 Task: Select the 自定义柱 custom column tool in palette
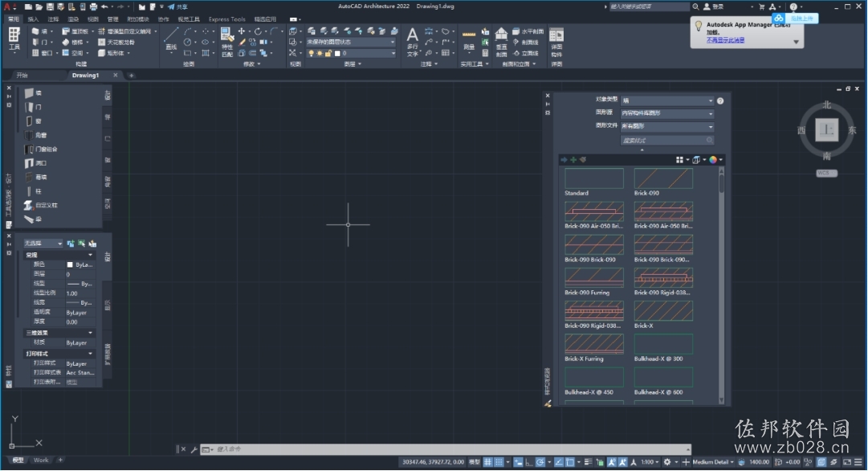[x=41, y=205]
